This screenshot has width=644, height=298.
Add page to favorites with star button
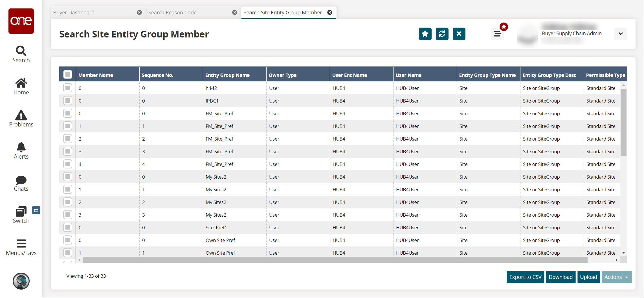[x=425, y=34]
